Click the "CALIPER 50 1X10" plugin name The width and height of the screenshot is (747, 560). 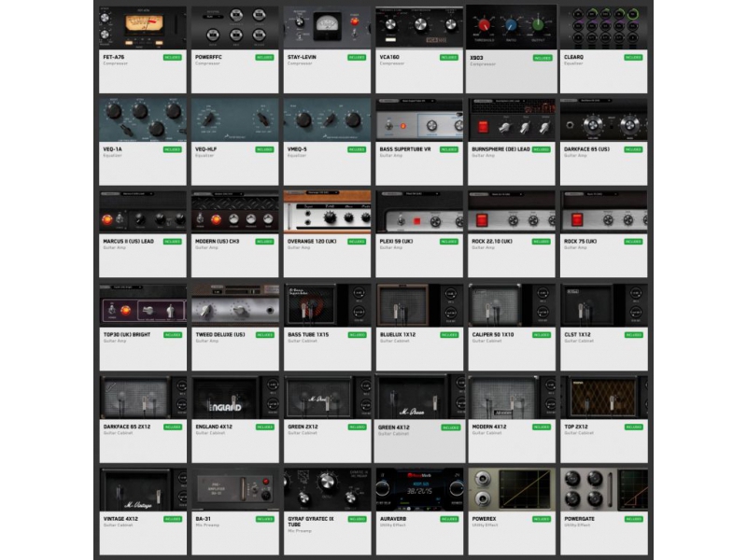coord(493,335)
